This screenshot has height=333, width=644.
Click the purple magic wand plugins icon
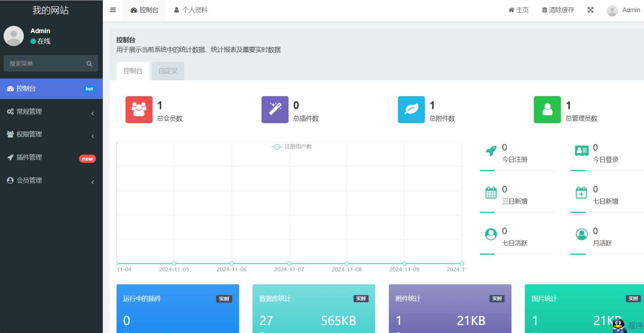coord(275,110)
